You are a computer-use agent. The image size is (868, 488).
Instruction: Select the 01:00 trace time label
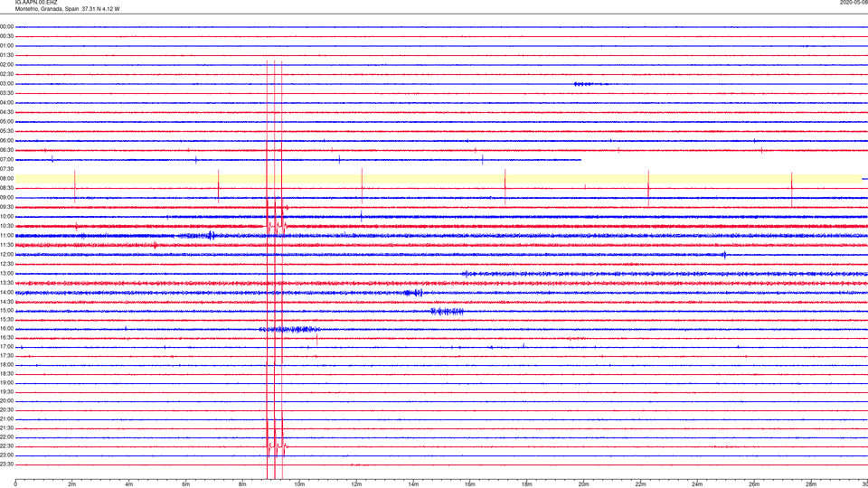[x=6, y=45]
